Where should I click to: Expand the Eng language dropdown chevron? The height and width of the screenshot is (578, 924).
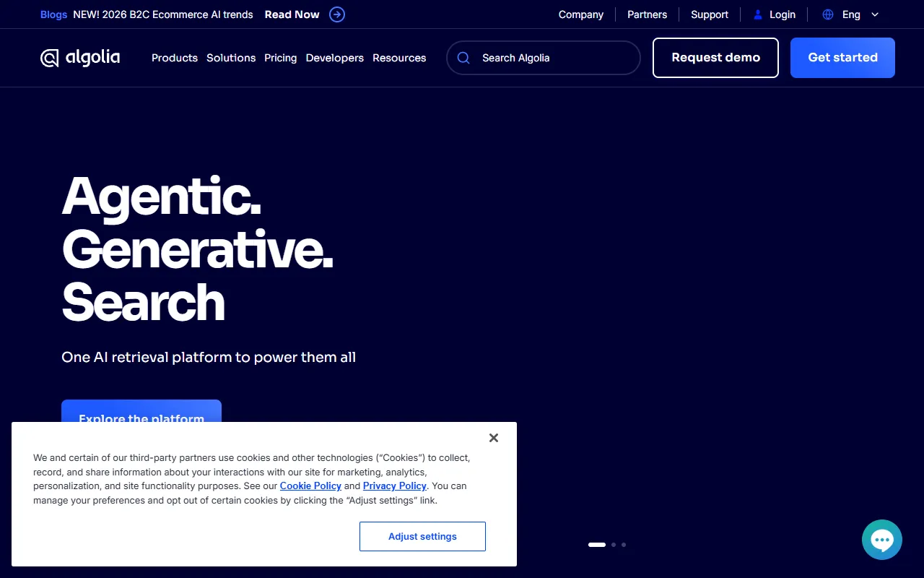875,14
